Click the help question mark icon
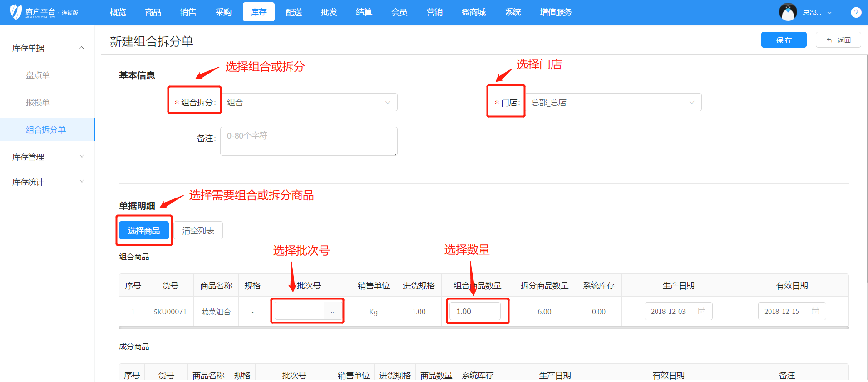Image resolution: width=868 pixels, height=382 pixels. coord(856,12)
